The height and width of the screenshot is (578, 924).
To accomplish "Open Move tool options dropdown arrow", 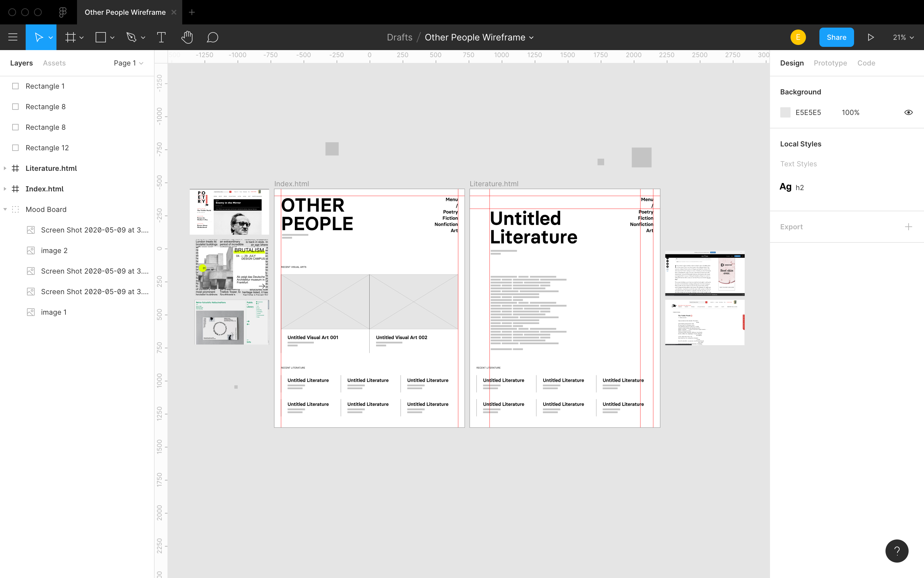I will coord(51,38).
